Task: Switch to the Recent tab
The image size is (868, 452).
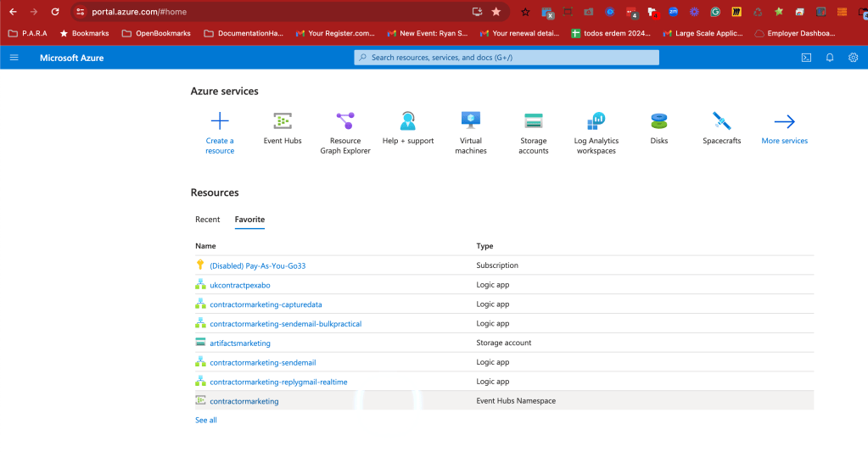Action: click(x=208, y=220)
